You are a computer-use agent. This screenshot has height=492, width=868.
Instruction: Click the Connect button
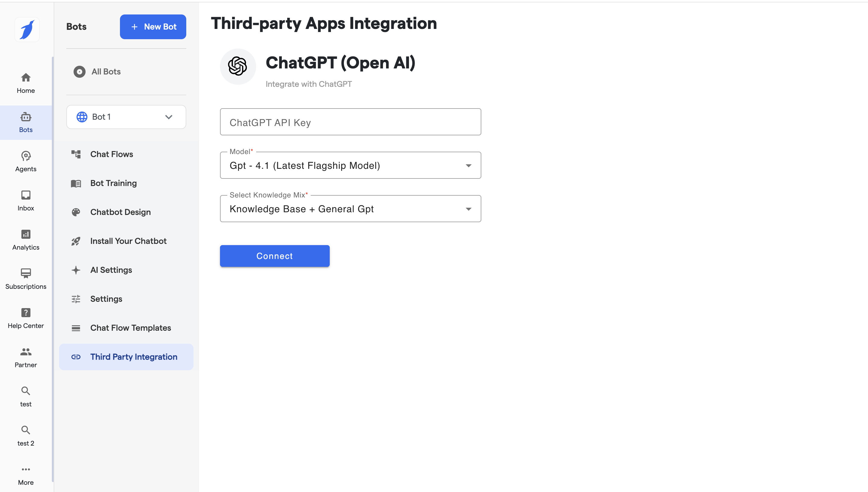[274, 256]
